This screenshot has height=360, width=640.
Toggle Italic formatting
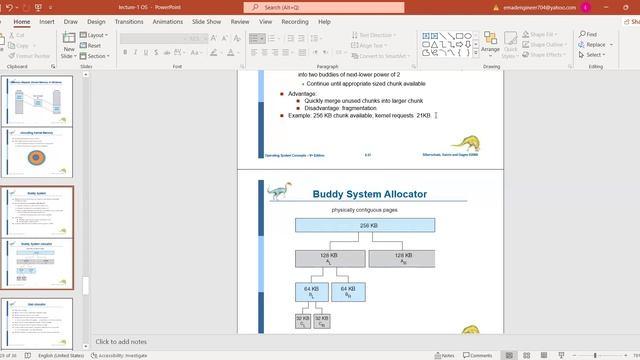(135, 52)
